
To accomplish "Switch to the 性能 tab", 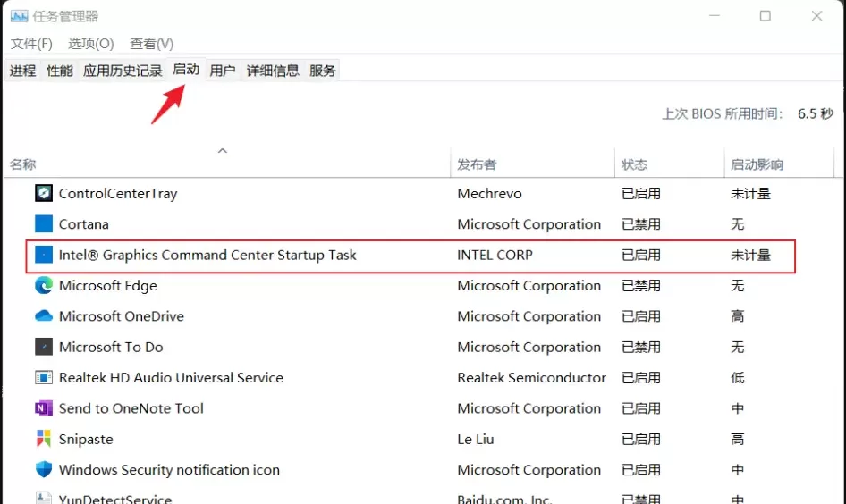I will pos(59,70).
